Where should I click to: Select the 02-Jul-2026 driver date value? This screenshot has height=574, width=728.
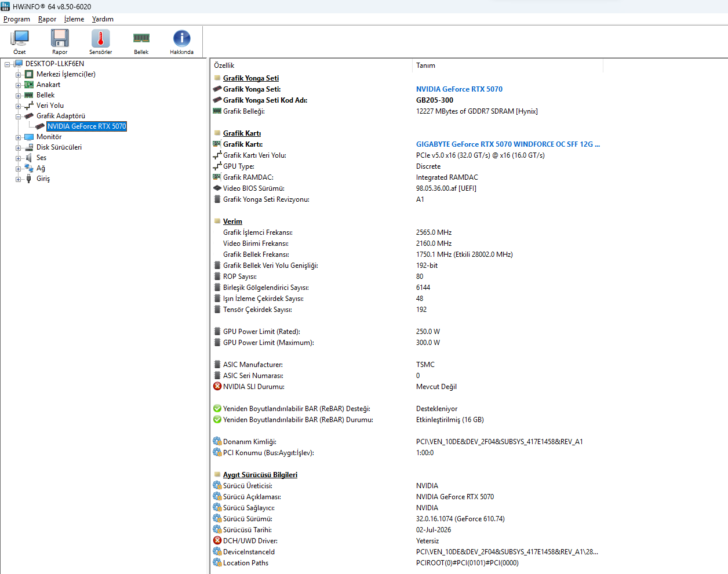tap(434, 530)
